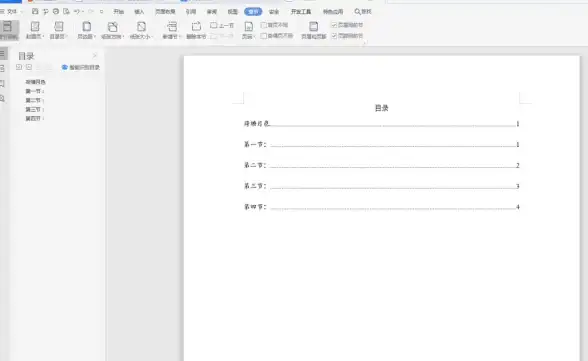588x361 pixels.
Task: Switch to the 安全 tab
Action: (274, 12)
